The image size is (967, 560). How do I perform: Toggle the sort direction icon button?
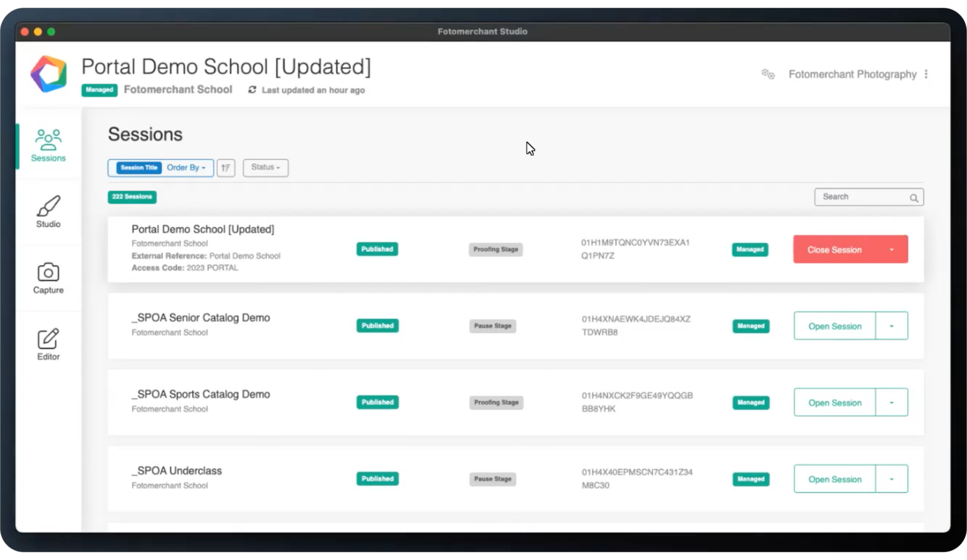226,167
